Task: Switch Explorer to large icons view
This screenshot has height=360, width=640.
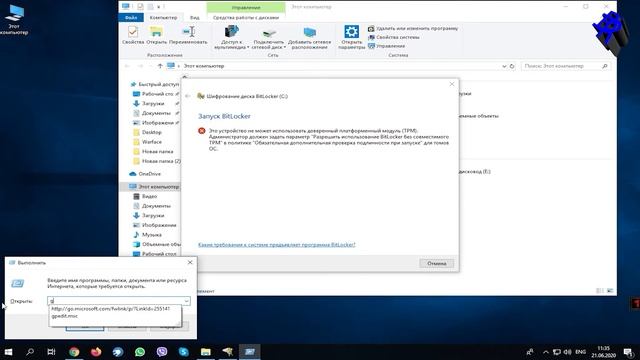Action: click(610, 291)
